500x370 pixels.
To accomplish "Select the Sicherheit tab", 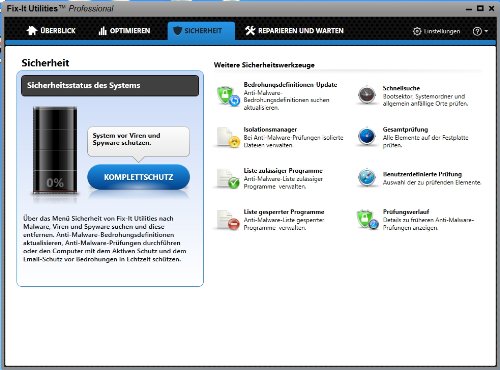I will pos(201,31).
